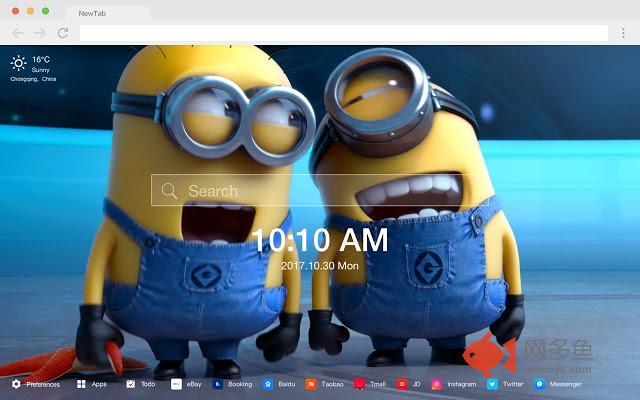
Task: Click the sunny weather icon
Action: click(x=18, y=63)
